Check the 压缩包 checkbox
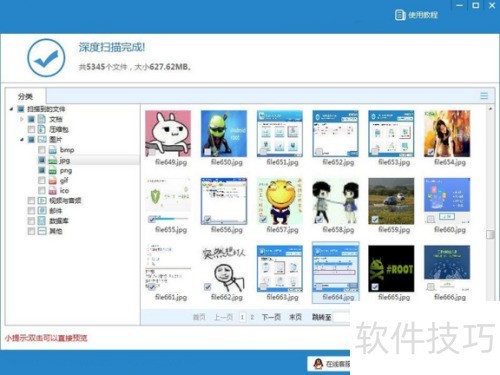Screen dimensions: 500x375 pyautogui.click(x=31, y=129)
